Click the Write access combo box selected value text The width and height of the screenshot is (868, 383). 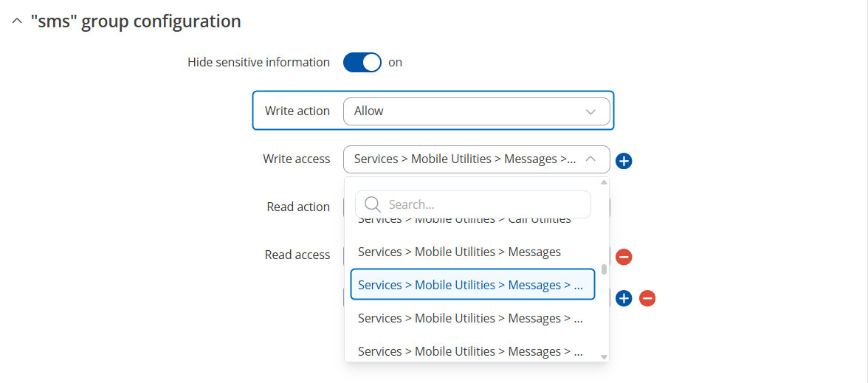tap(465, 159)
